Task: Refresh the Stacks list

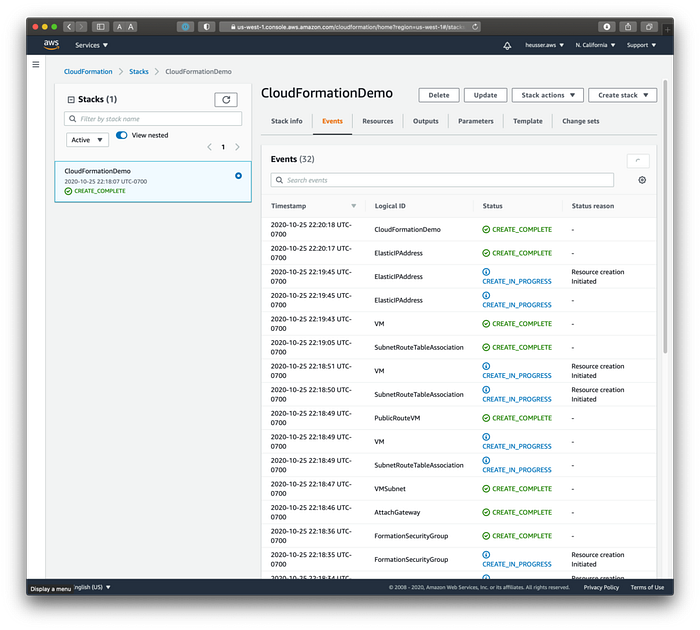Action: [x=226, y=100]
